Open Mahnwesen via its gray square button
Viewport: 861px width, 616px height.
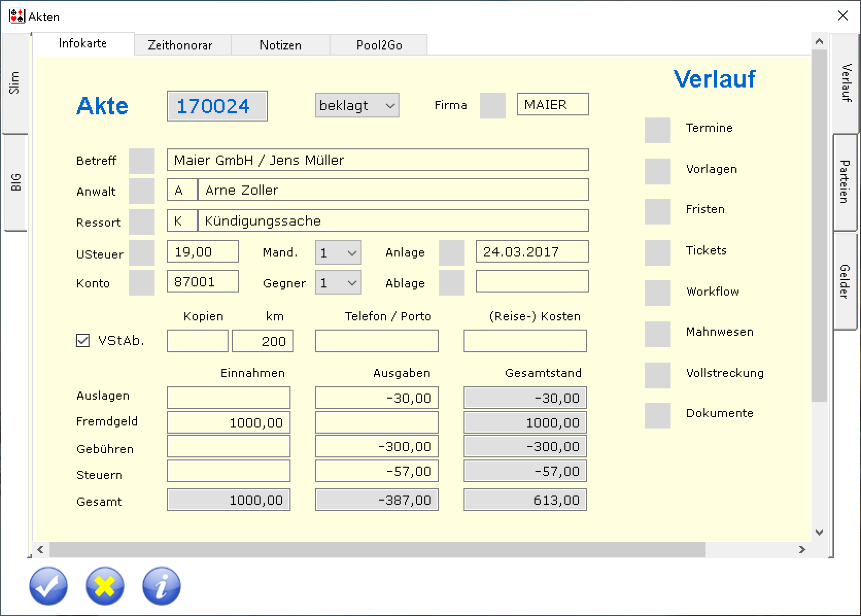pos(658,334)
